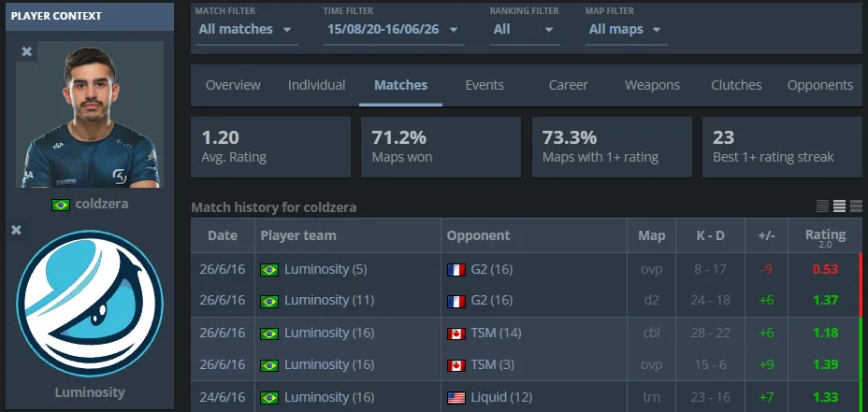The width and height of the screenshot is (868, 412).
Task: Go to the Clutches tab
Action: 736,85
